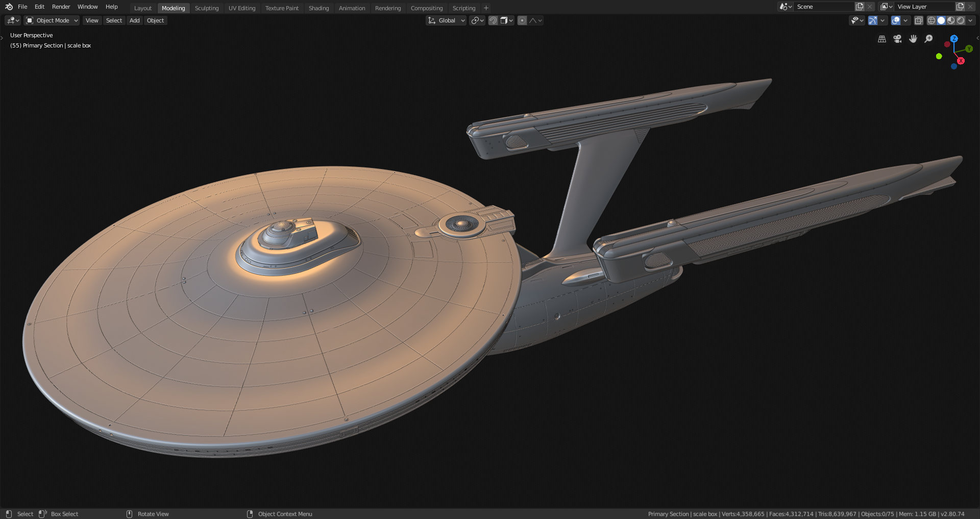Switch to the Rendering workspace tab
The width and height of the screenshot is (980, 519).
(388, 8)
